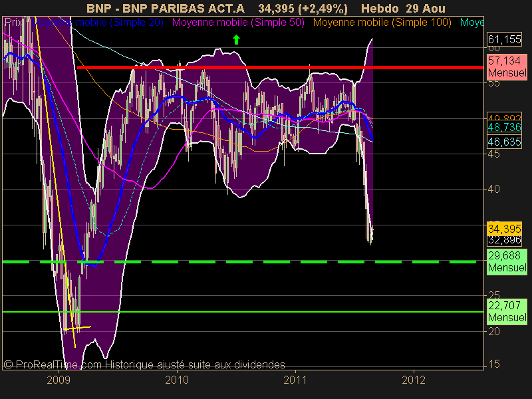Select the cyan 48,736 moving average label
This screenshot has height=399, width=532.
click(504, 127)
